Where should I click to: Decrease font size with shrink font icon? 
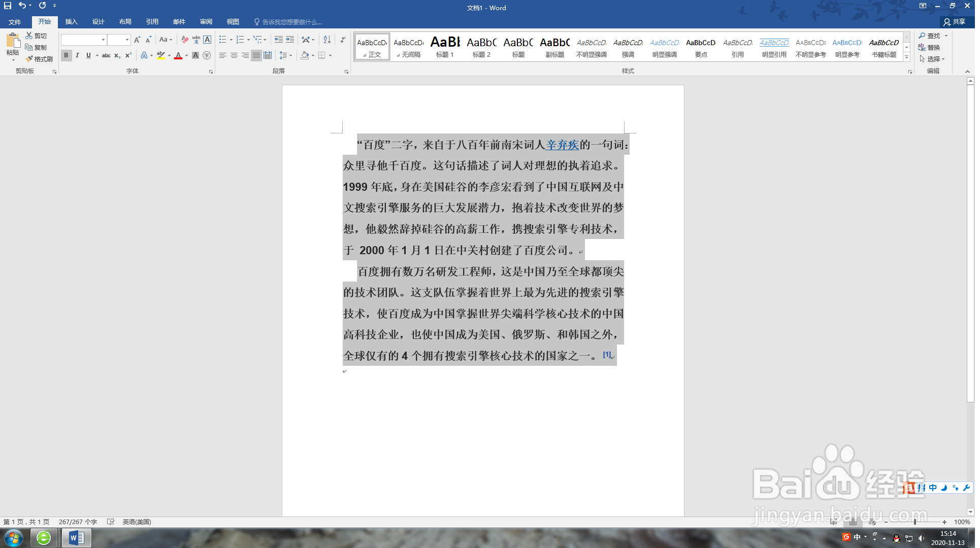tap(148, 40)
